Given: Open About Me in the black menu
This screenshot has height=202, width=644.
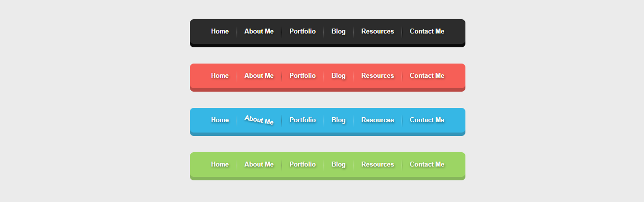Looking at the screenshot, I should [259, 32].
